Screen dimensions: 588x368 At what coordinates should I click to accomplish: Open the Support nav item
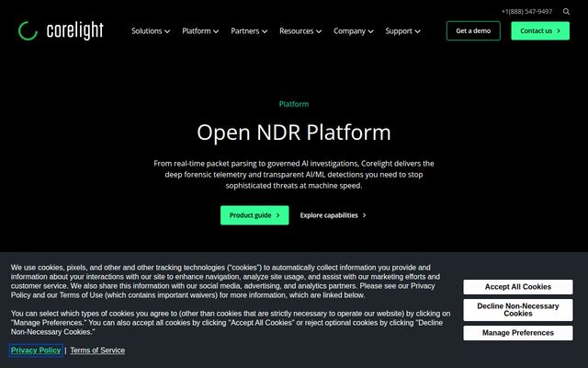(x=399, y=31)
